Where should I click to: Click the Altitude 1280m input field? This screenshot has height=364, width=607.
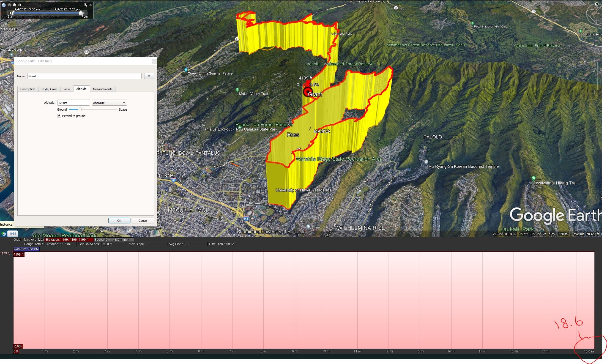coord(73,103)
